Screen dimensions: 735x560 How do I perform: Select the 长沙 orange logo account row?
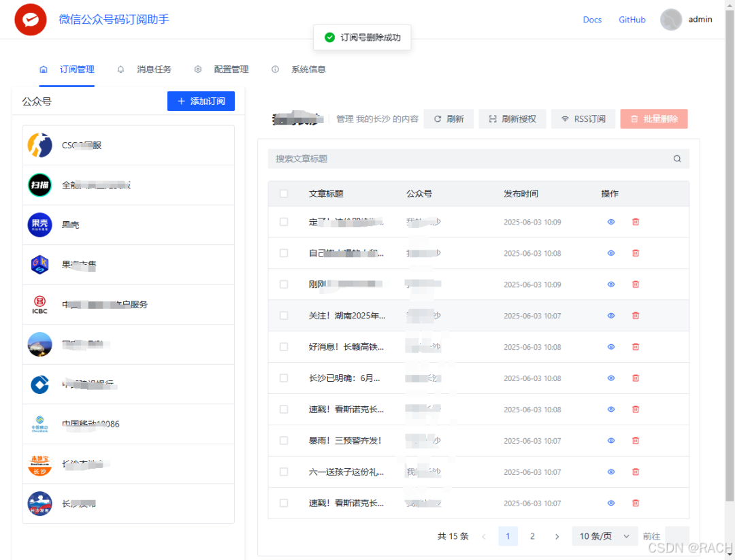coord(128,464)
